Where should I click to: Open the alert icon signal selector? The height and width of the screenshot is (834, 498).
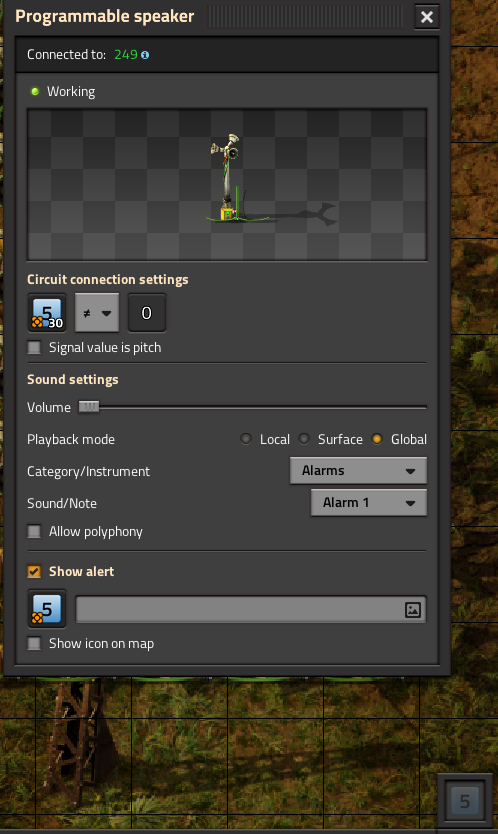point(47,608)
